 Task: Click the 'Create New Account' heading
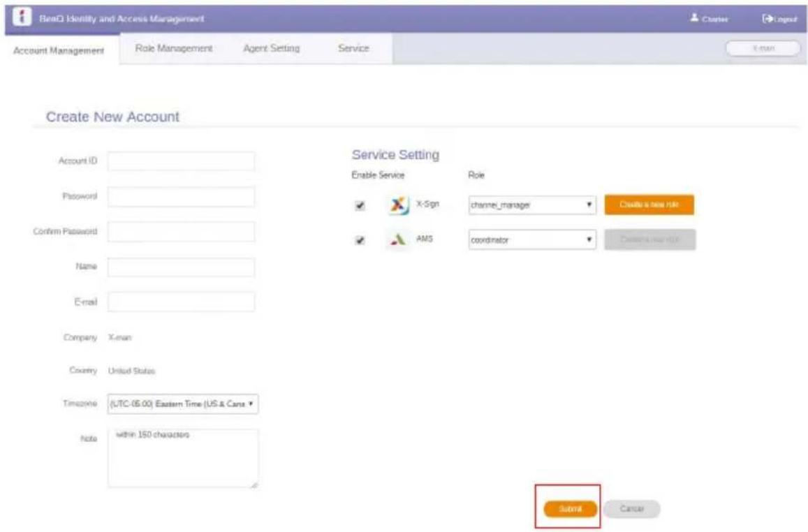112,117
